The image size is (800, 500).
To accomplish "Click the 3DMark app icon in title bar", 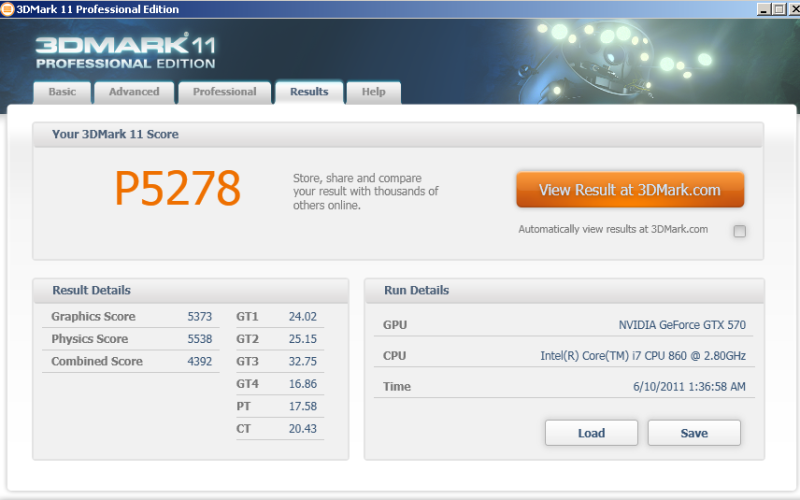I will click(8, 9).
